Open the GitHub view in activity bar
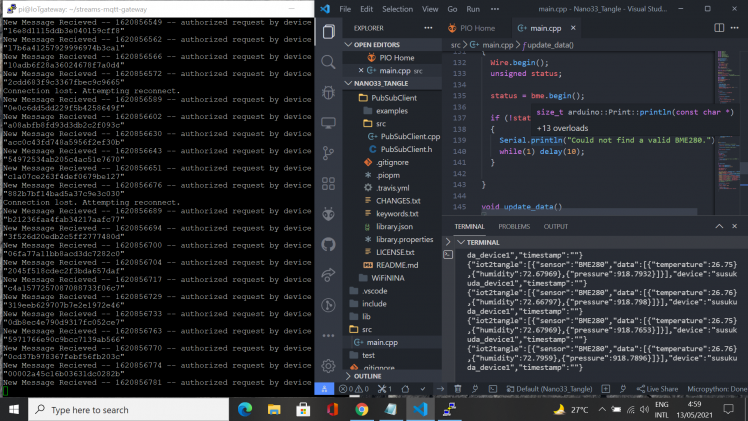The image size is (748, 421). [329, 244]
